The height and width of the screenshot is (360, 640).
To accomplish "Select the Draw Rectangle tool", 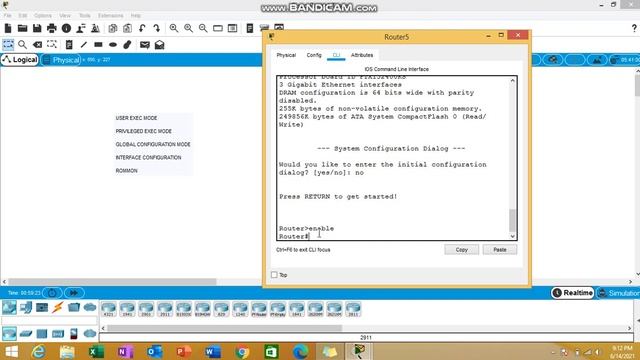I will (98, 44).
